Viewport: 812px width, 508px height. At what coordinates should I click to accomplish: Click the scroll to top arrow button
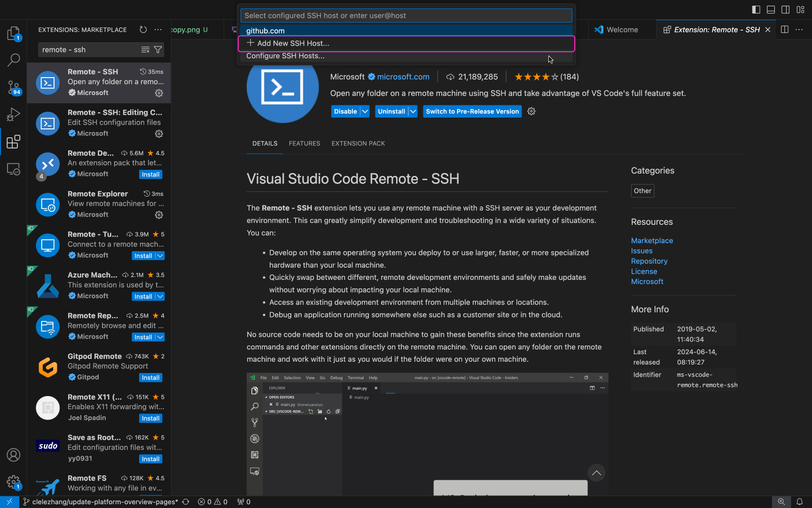pyautogui.click(x=596, y=473)
